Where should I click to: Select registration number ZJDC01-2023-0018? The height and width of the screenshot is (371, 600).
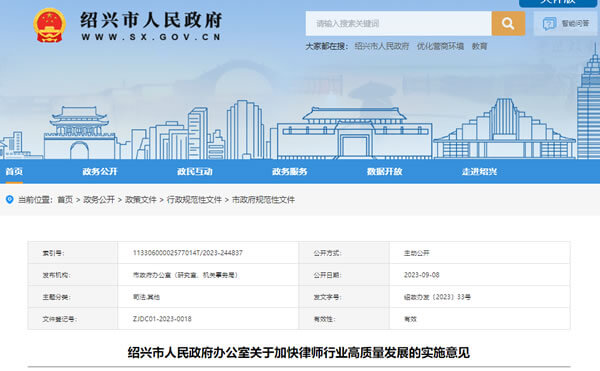coord(162,319)
